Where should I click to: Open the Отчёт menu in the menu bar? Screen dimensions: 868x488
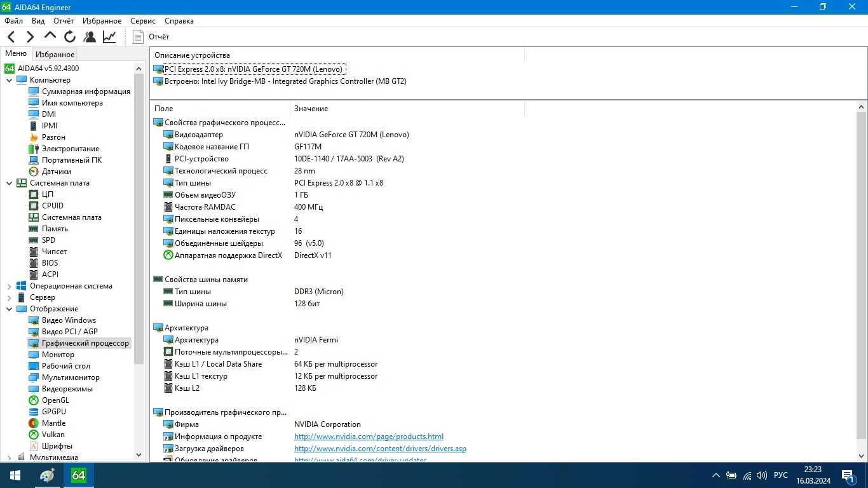pos(64,21)
